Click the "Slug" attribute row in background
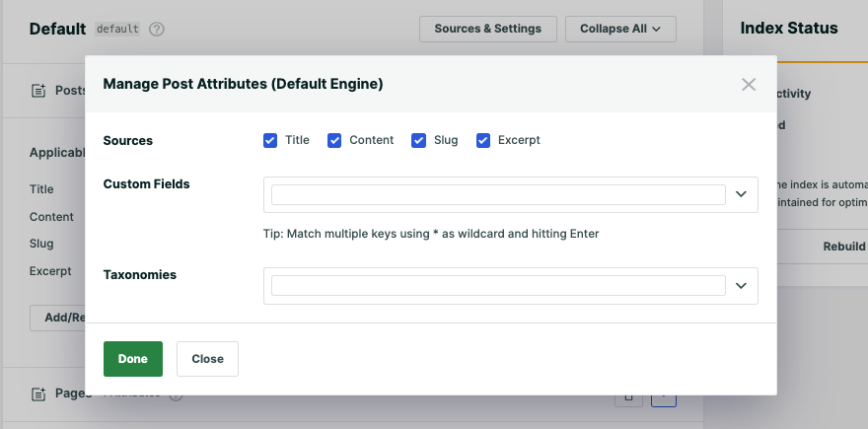Viewport: 868px width, 429px height. (x=41, y=244)
